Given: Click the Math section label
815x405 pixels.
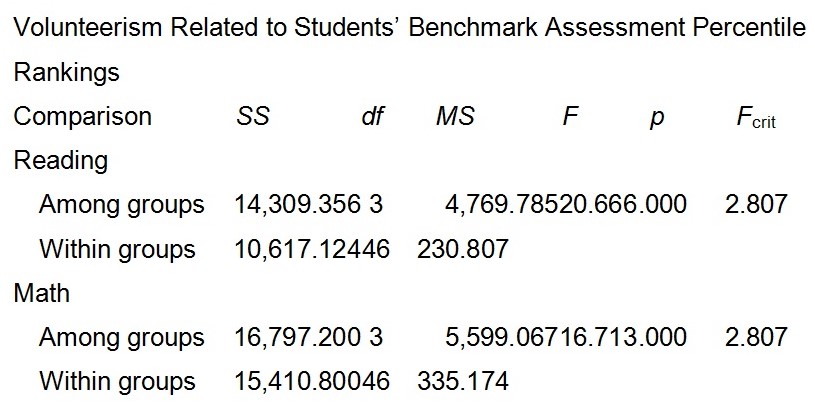Looking at the screenshot, I should click(41, 293).
